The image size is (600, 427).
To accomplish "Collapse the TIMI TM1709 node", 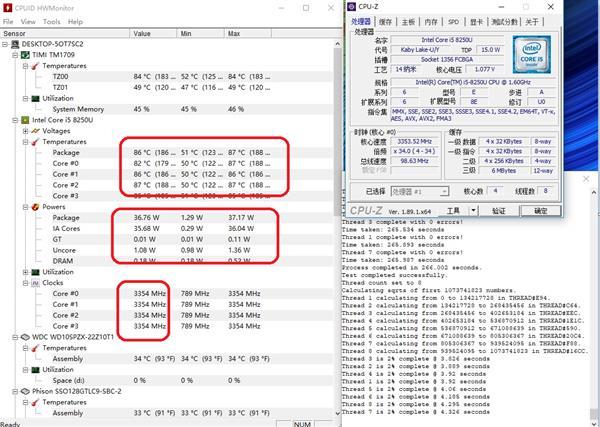I will click(x=15, y=55).
